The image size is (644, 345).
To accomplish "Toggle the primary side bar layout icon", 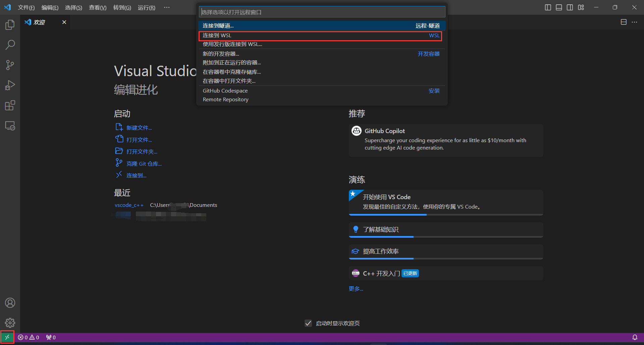I will [x=548, y=7].
